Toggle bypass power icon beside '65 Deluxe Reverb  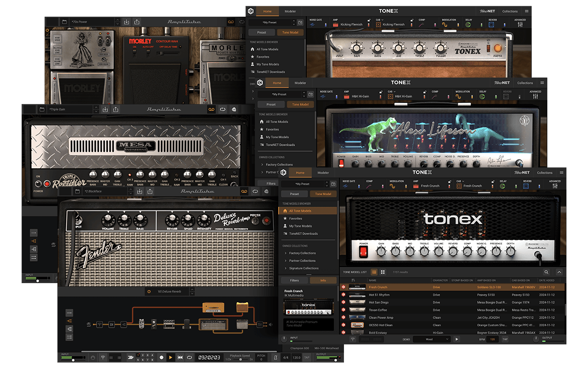(x=149, y=291)
